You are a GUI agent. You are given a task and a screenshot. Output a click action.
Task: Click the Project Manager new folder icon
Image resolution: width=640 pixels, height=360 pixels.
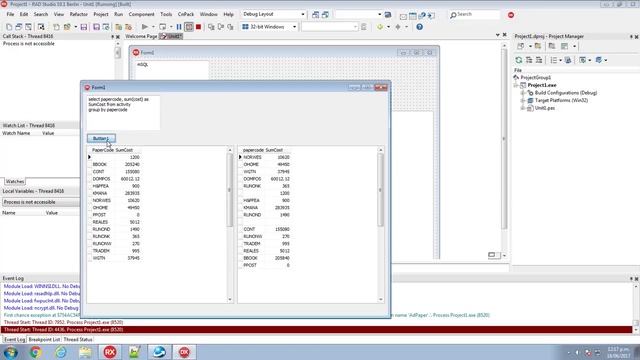[x=538, y=46]
